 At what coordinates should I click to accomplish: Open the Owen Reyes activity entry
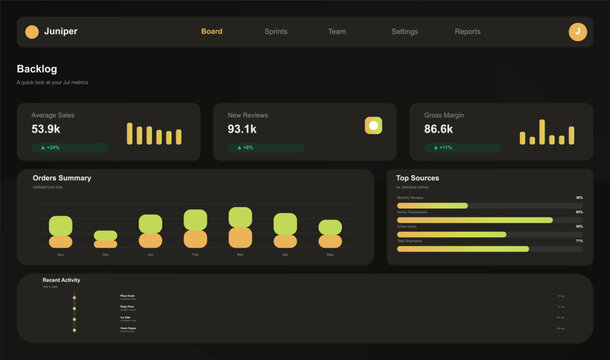[x=128, y=330]
